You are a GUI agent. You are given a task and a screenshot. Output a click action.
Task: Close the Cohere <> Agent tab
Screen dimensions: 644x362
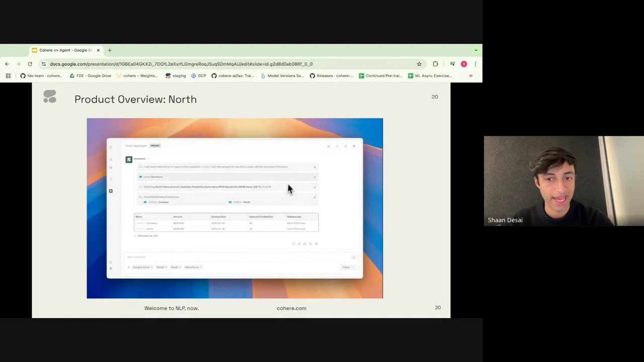click(98, 50)
